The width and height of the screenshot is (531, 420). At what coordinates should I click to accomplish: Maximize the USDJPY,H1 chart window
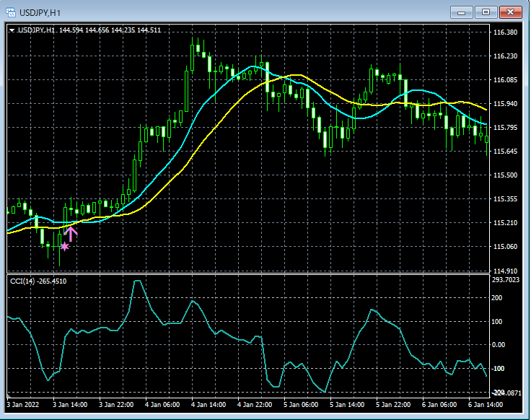coord(486,12)
